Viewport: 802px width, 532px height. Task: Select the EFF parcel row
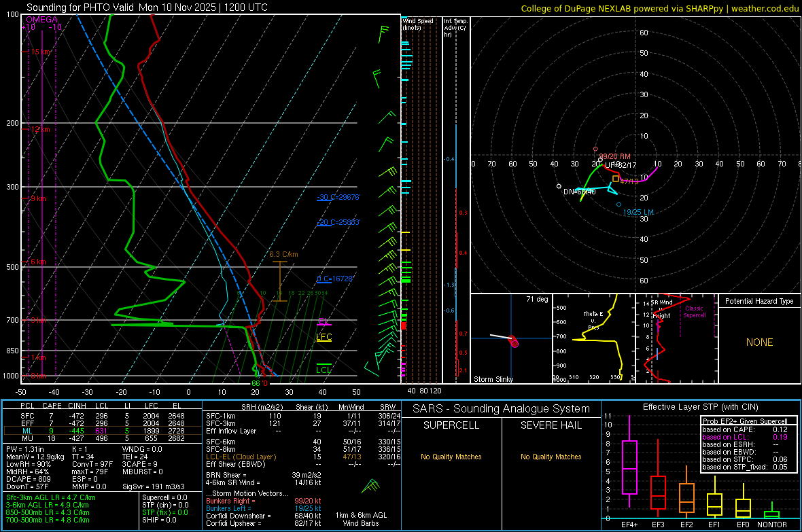pyautogui.click(x=103, y=423)
